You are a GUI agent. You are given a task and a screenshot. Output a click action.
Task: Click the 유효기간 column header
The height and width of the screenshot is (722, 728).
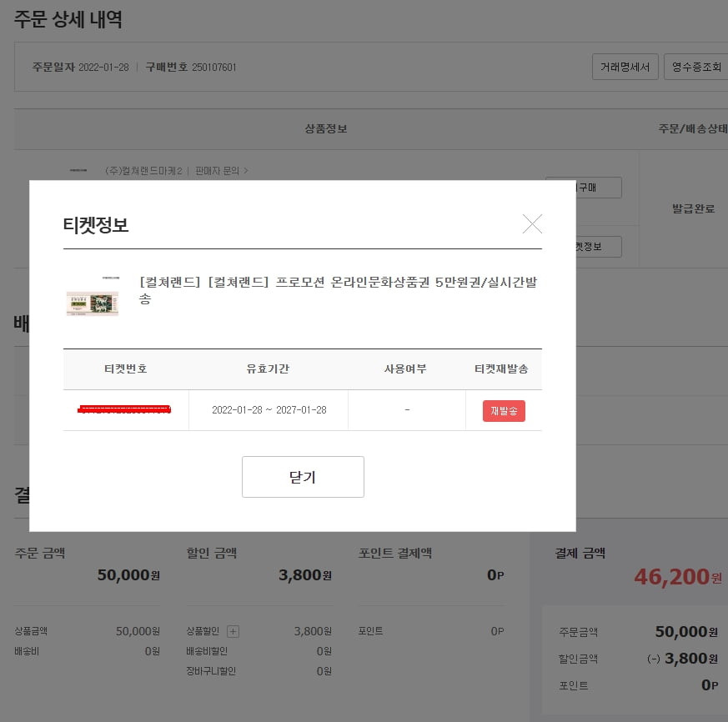[x=268, y=369]
